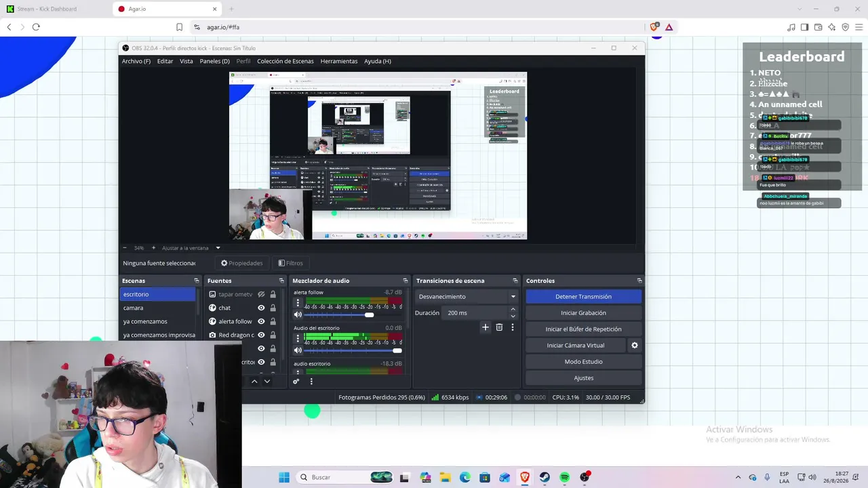Screen dimensions: 868x488
Task: Open the Vista menu
Action: 186,61
